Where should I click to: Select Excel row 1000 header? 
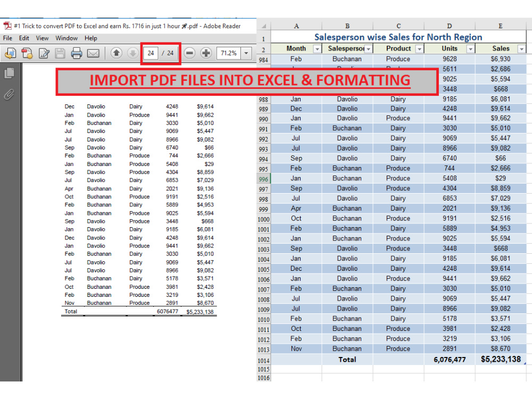[264, 219]
